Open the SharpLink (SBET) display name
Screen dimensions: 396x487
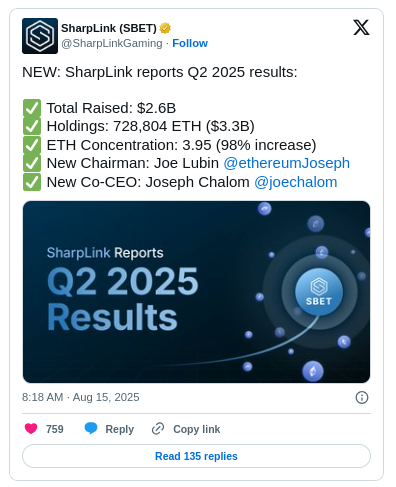(x=109, y=28)
